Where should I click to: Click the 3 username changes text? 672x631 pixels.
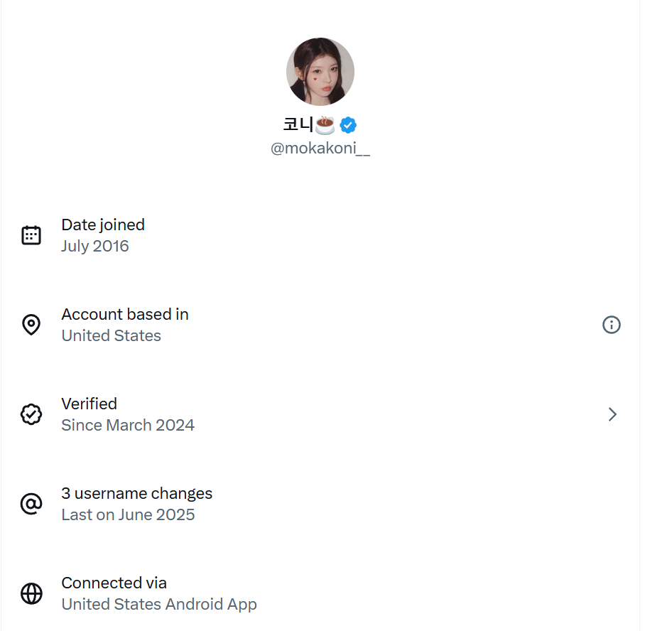(136, 493)
